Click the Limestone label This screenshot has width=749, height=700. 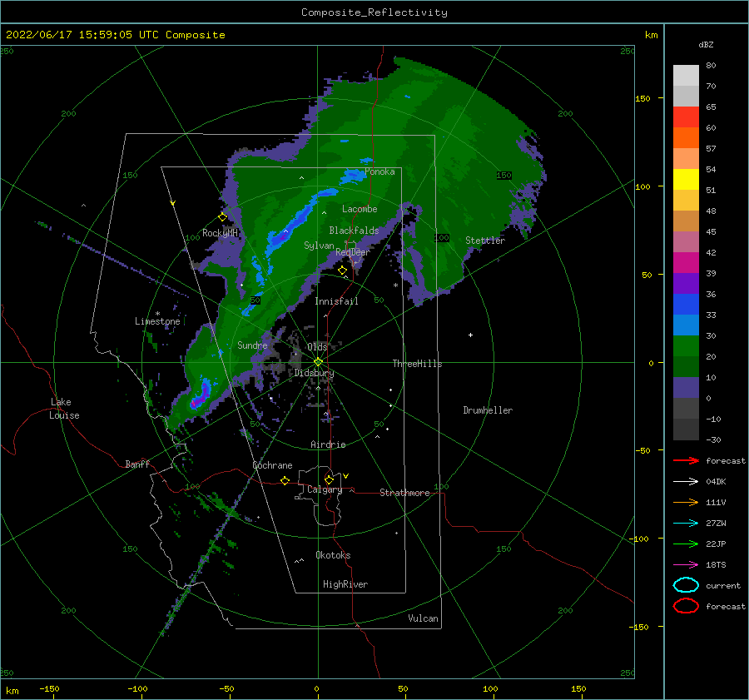(157, 321)
